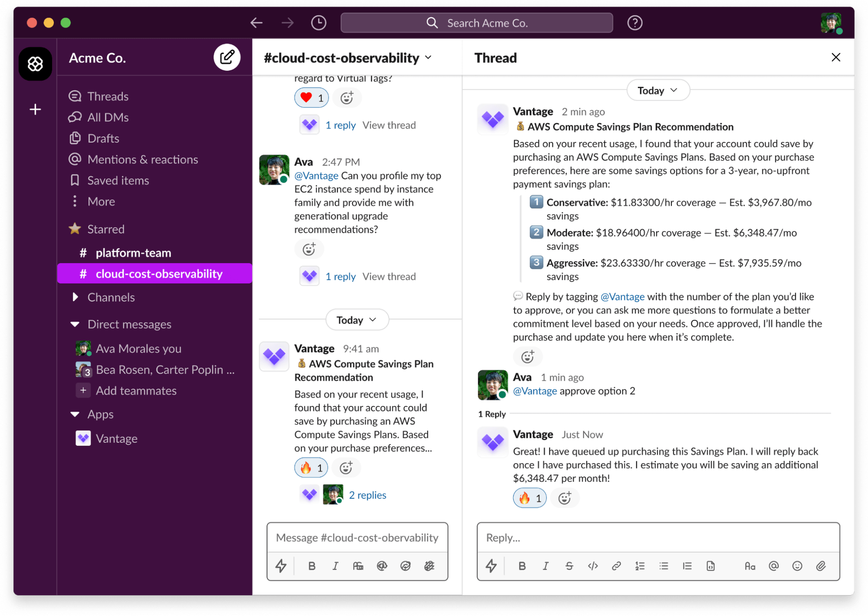
Task: Open the platform-team starred channel
Action: coord(133,253)
